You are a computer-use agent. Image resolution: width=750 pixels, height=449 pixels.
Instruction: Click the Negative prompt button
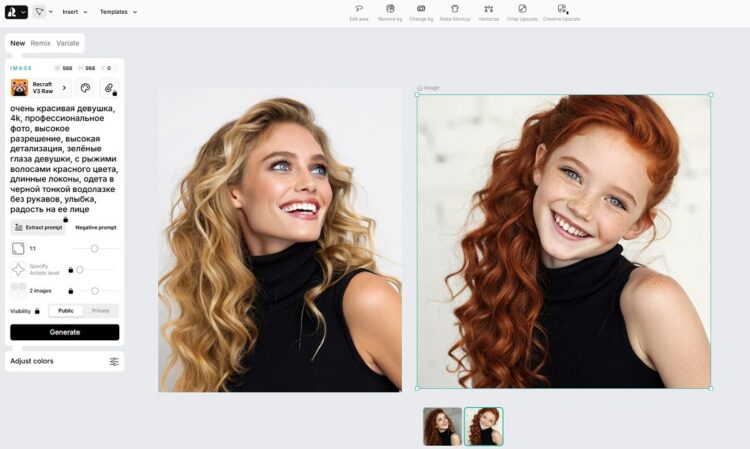pyautogui.click(x=96, y=228)
